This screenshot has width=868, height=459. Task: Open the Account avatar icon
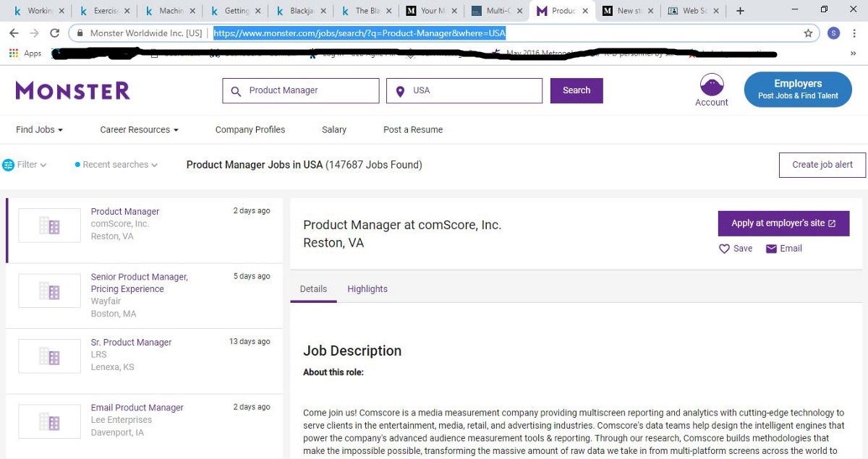click(x=712, y=85)
